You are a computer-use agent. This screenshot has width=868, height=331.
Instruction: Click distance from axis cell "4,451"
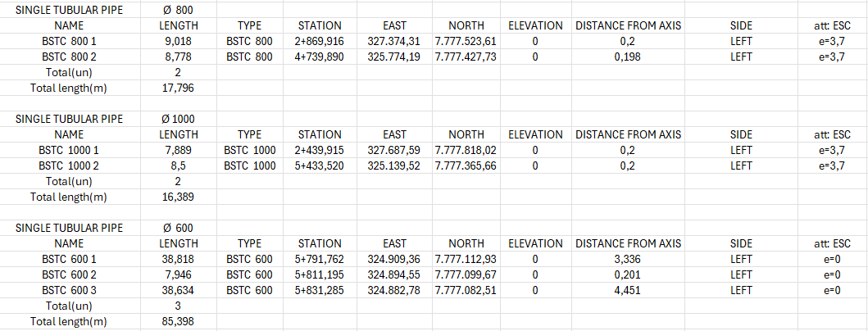coord(628,290)
